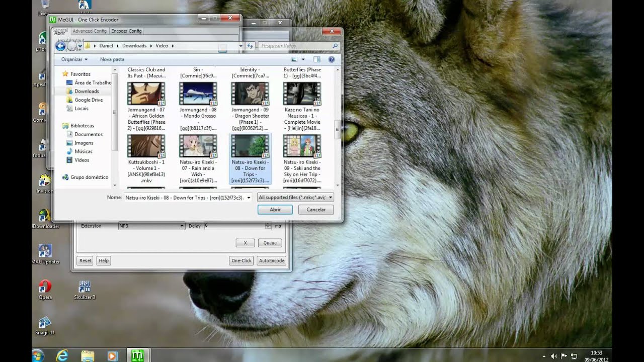
Task: Select Favoritos in navigation pane
Action: (x=76, y=74)
